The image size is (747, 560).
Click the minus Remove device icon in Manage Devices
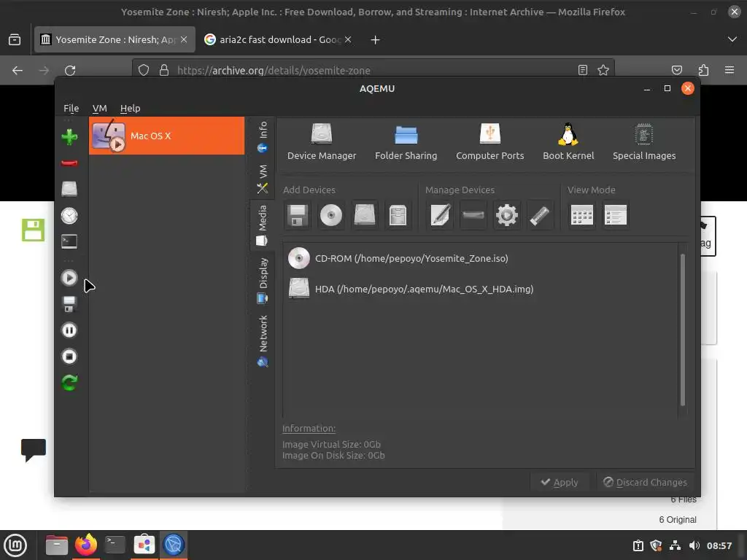click(x=473, y=215)
